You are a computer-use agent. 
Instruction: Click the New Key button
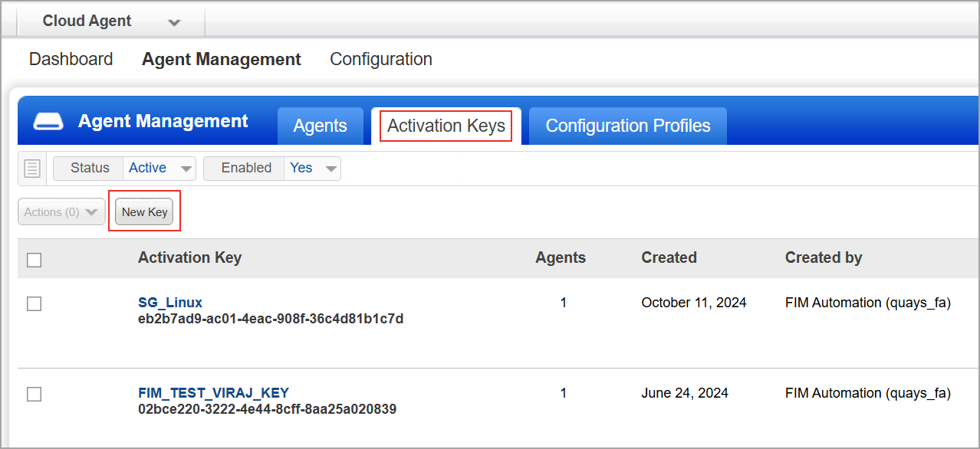coord(144,212)
